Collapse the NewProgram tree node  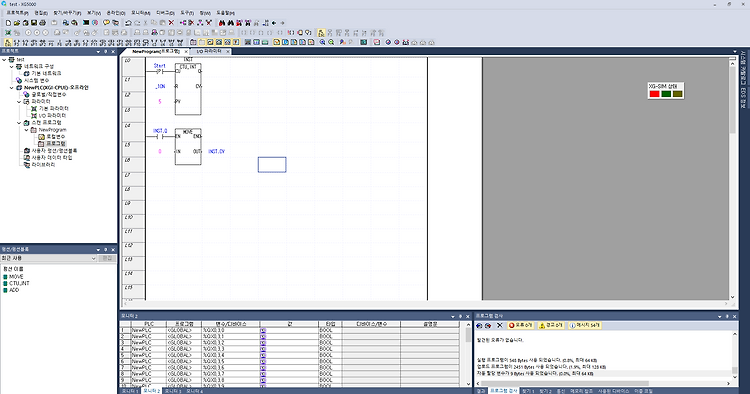tap(26, 130)
